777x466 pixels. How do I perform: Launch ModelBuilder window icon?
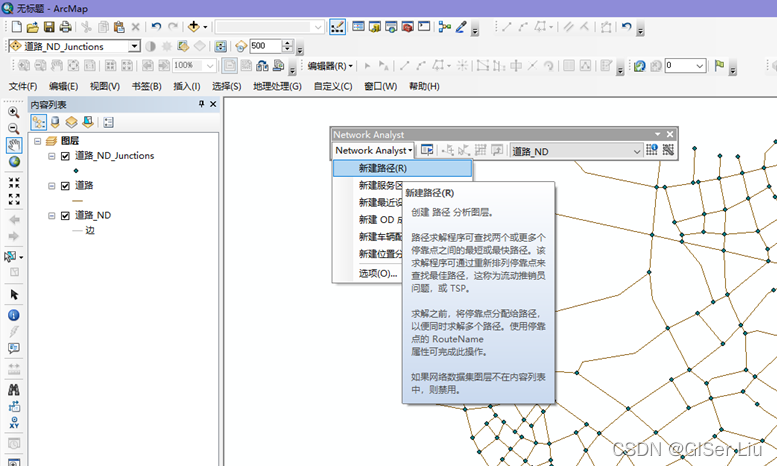click(444, 27)
